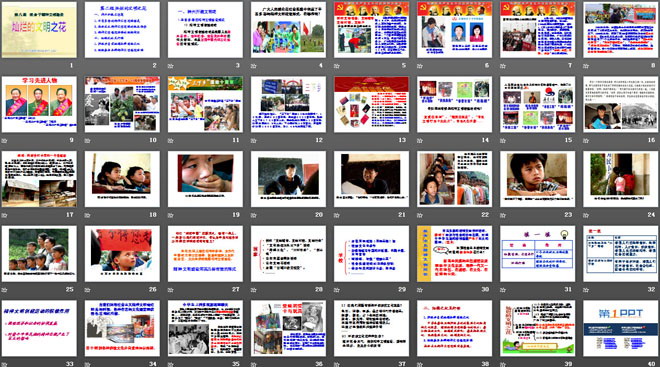The height and width of the screenshot is (367, 660).
Task: Play transition star below slide 18
Action: point(88,215)
